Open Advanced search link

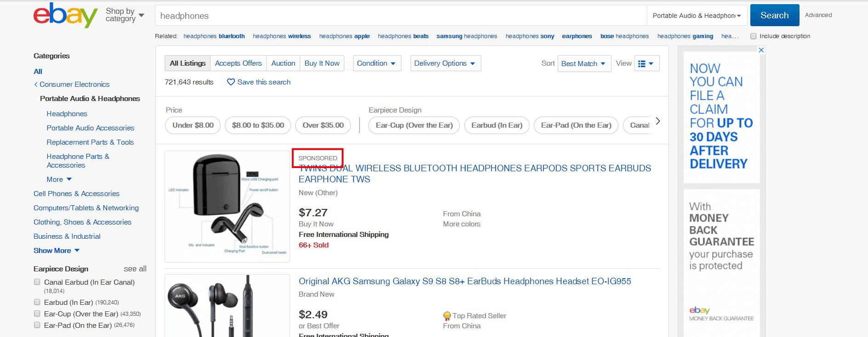click(818, 15)
